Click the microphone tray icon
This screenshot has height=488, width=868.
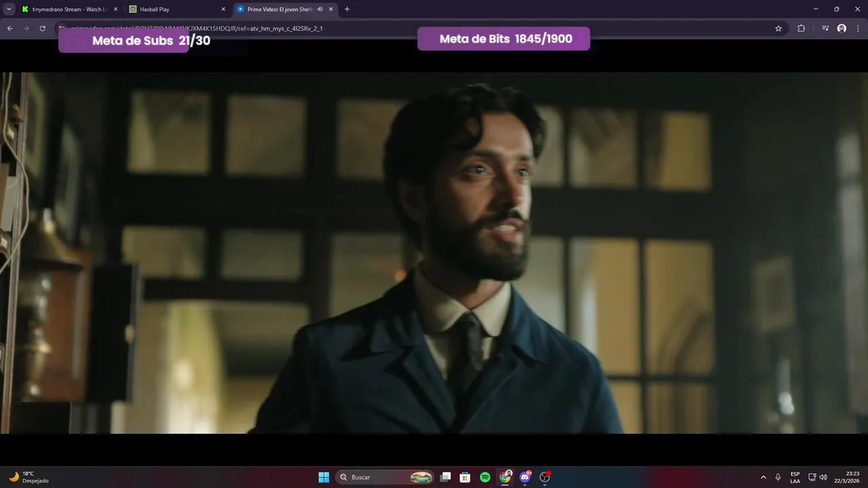pyautogui.click(x=778, y=477)
